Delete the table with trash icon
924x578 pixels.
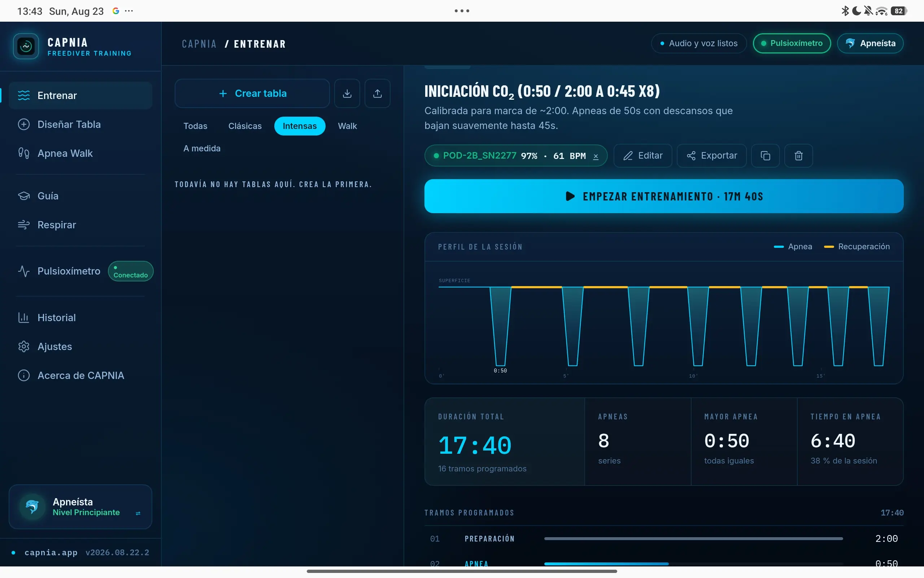[x=798, y=156]
